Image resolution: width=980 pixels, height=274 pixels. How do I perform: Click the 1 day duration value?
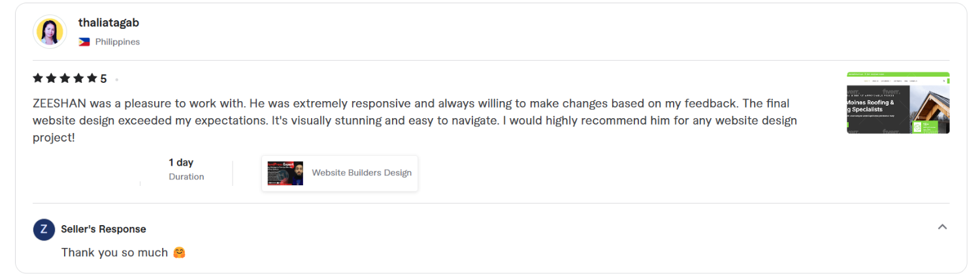(x=181, y=162)
